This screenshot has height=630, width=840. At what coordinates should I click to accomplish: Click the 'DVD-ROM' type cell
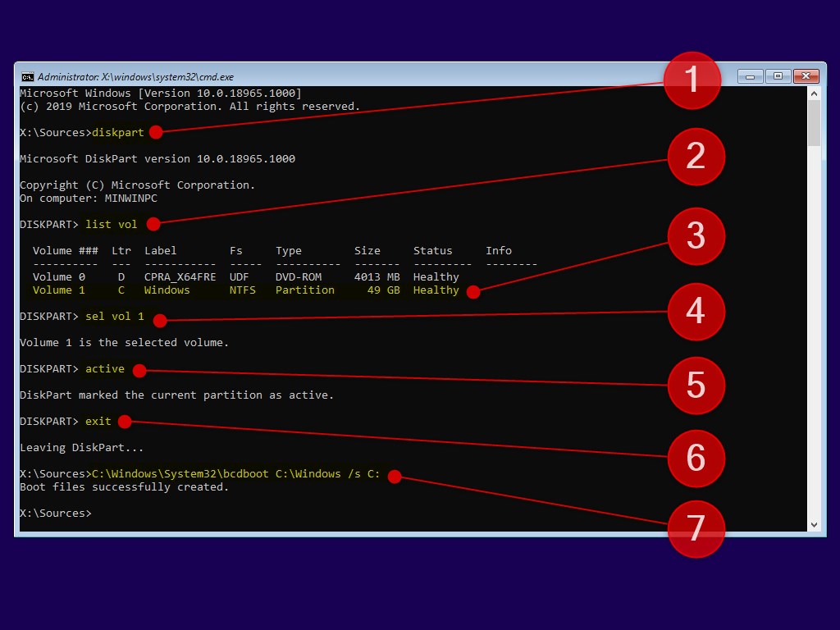click(299, 277)
